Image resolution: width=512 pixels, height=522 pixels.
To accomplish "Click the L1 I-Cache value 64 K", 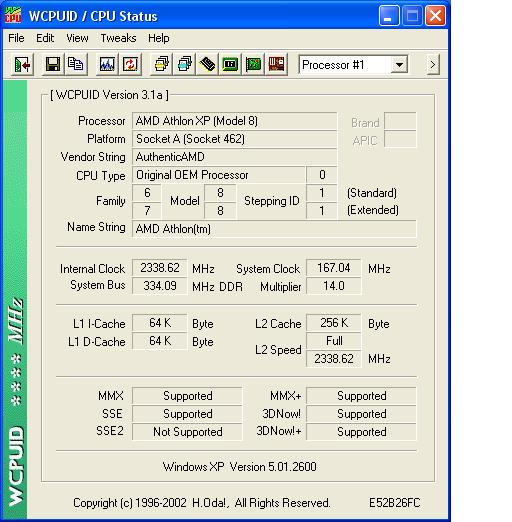I will pos(160,323).
